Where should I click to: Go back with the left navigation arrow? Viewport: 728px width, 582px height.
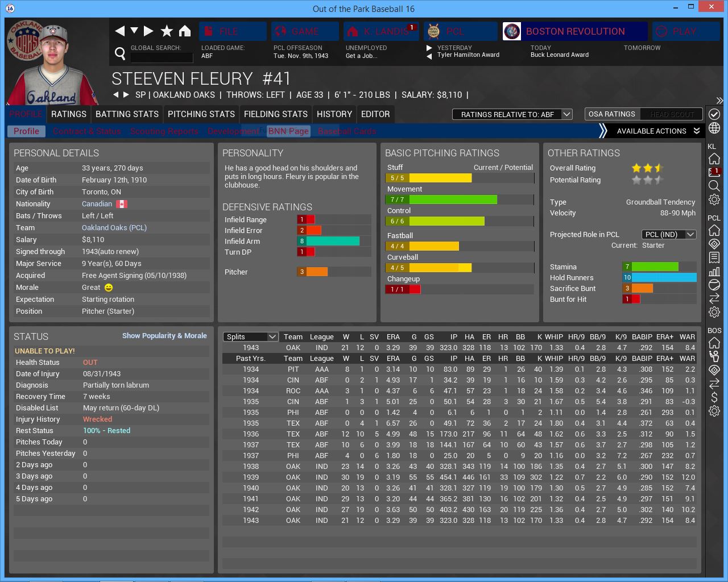[x=119, y=31]
